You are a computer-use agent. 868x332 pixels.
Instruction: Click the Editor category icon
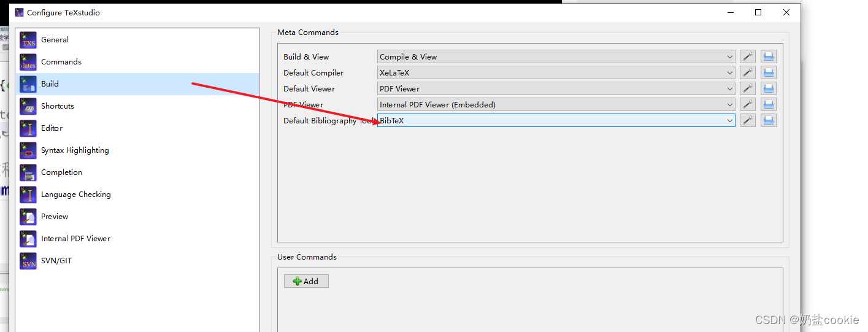pos(28,128)
